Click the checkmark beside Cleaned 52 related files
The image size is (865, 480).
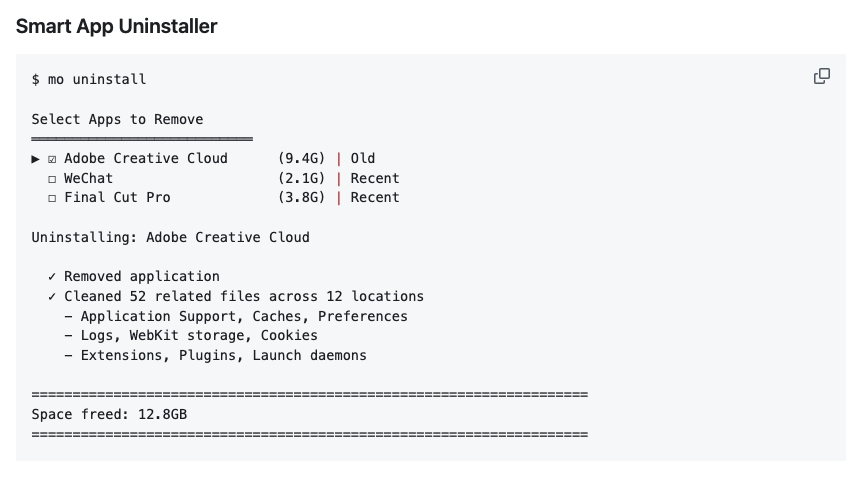pos(52,297)
